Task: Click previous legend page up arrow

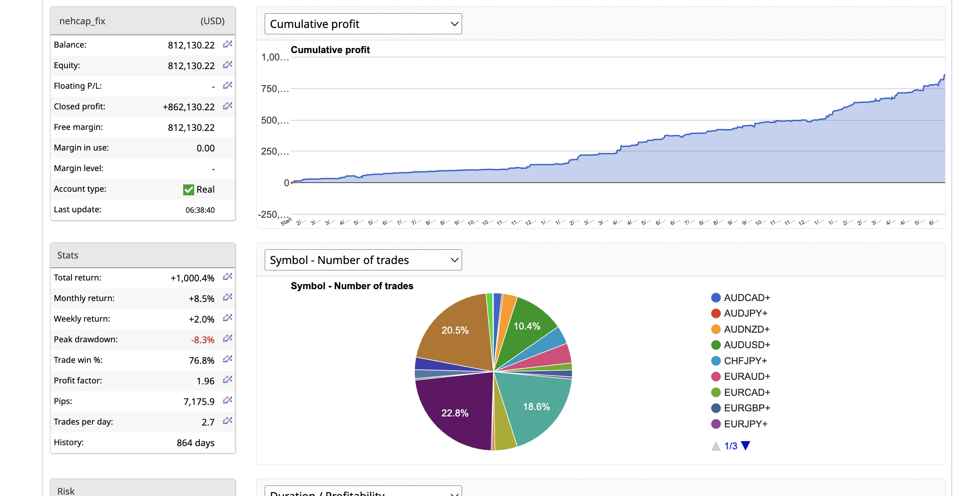Action: coord(716,446)
